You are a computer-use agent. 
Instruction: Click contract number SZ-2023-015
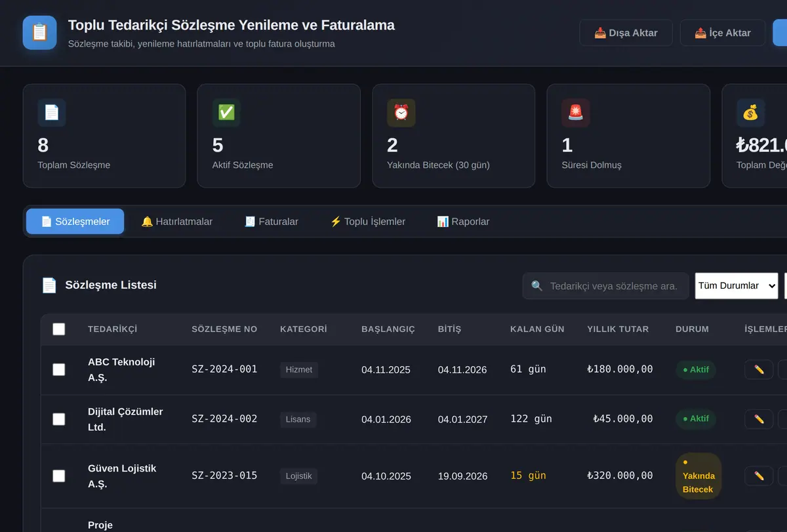click(224, 476)
